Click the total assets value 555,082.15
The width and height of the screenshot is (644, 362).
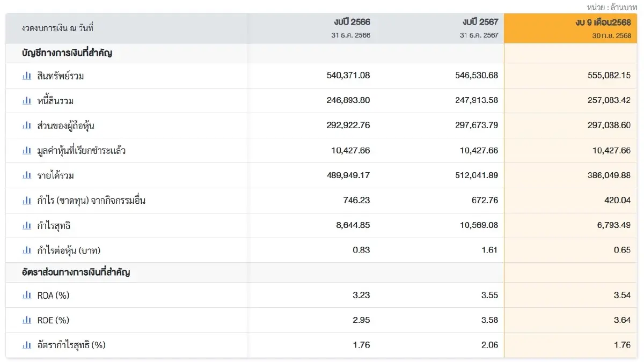coord(609,76)
